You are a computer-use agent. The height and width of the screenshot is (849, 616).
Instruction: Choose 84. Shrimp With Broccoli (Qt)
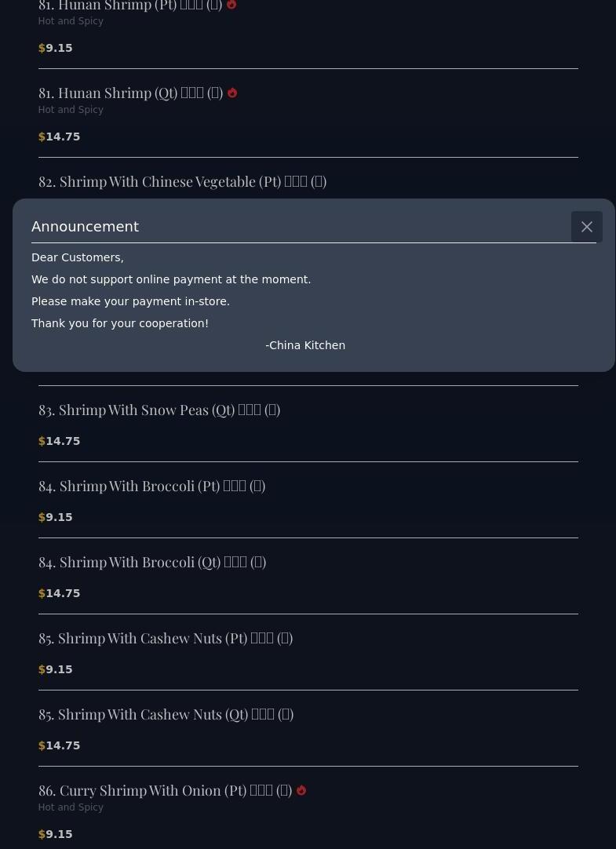[x=151, y=562]
